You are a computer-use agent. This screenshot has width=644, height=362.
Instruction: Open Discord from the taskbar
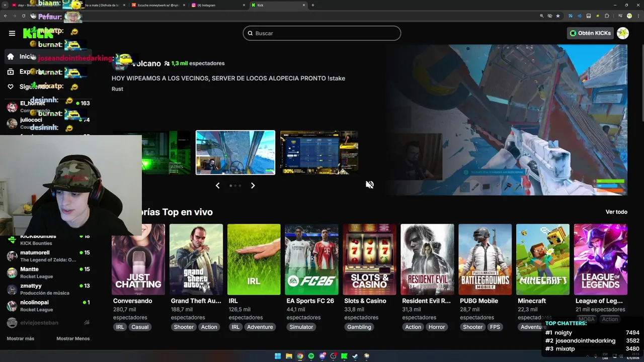[x=323, y=356]
